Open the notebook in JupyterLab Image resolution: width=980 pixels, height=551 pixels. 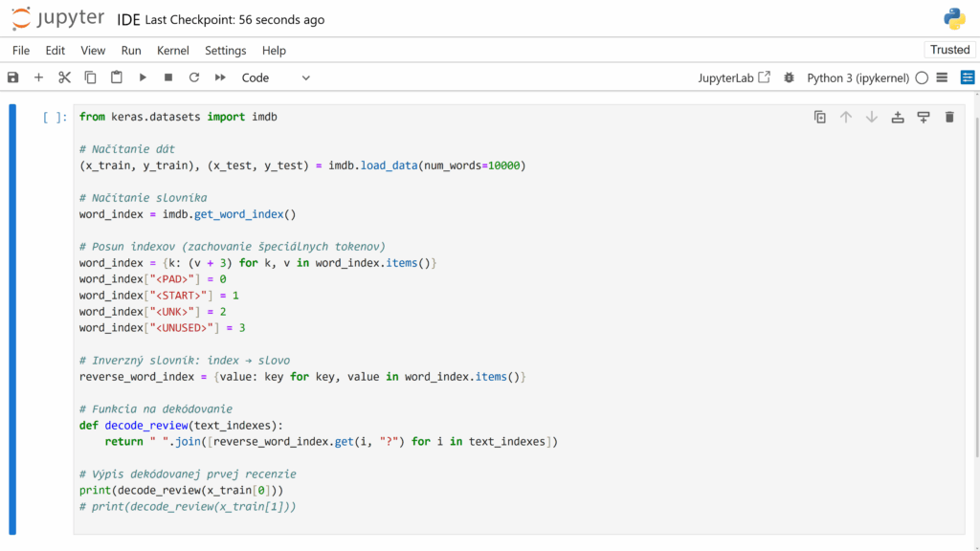tap(734, 78)
